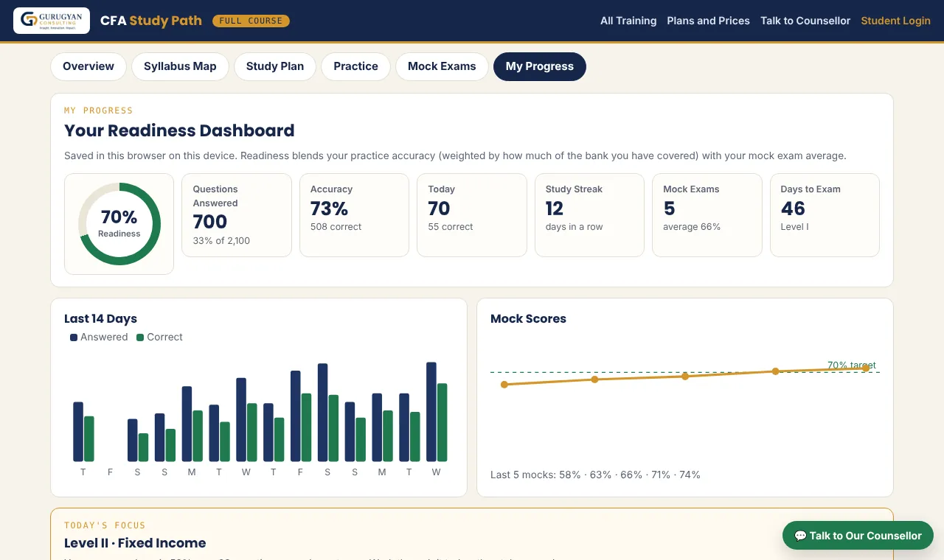The width and height of the screenshot is (944, 560).
Task: Click the navy Answered bar above first T
Action: (x=78, y=432)
